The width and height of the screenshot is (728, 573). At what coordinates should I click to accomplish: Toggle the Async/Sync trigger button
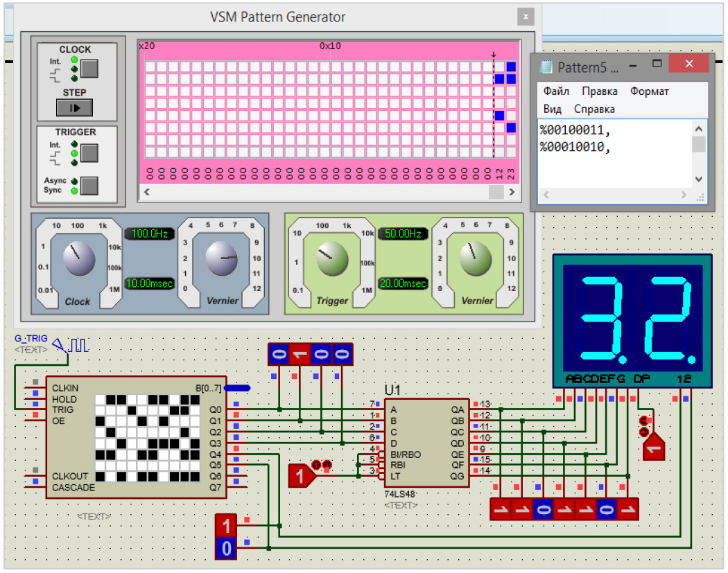(89, 186)
